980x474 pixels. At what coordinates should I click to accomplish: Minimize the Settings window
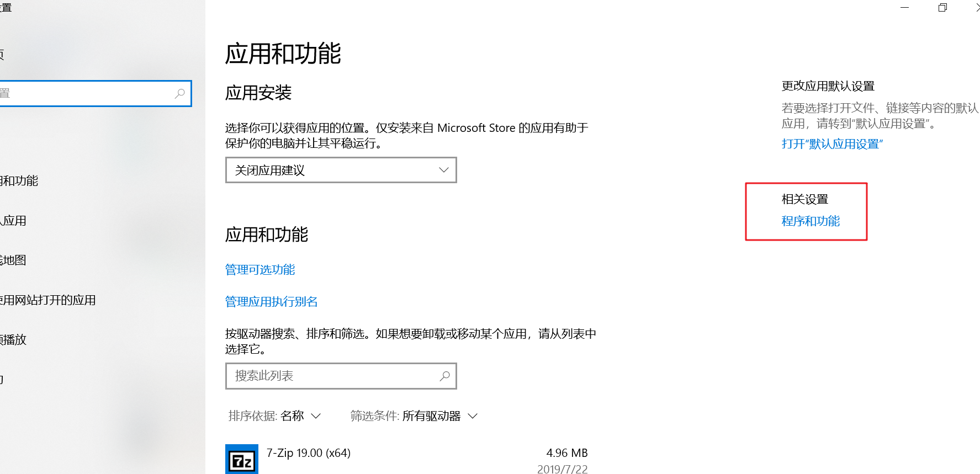[904, 8]
